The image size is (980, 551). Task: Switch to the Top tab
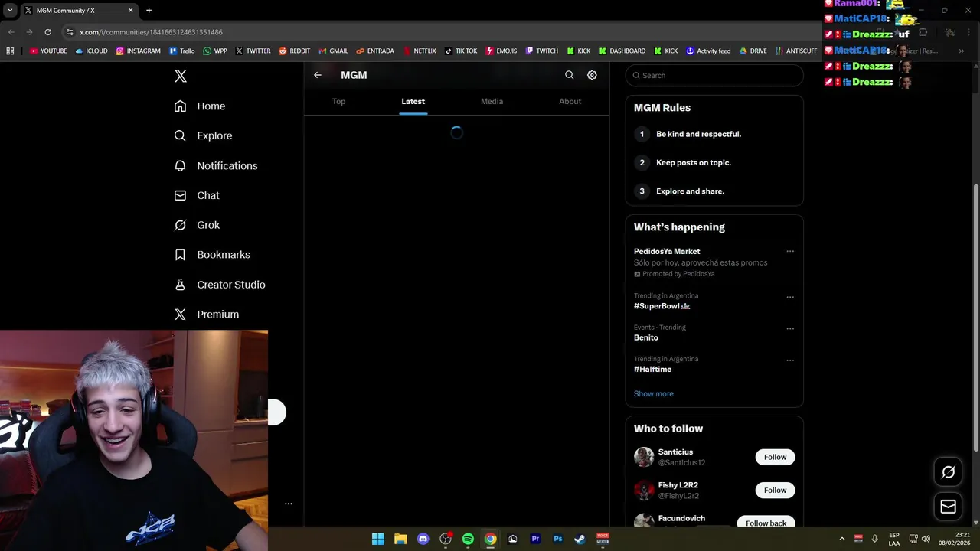coord(339,101)
